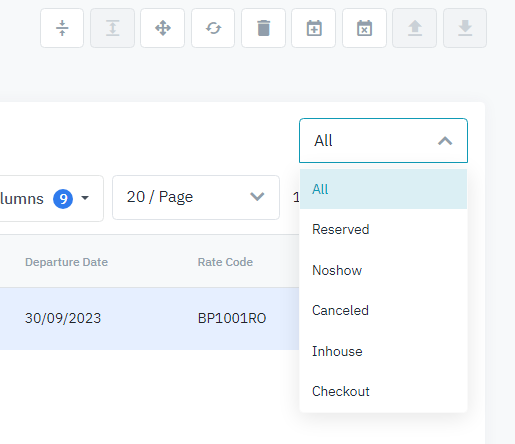
Task: Click the download arrow icon
Action: click(x=465, y=28)
